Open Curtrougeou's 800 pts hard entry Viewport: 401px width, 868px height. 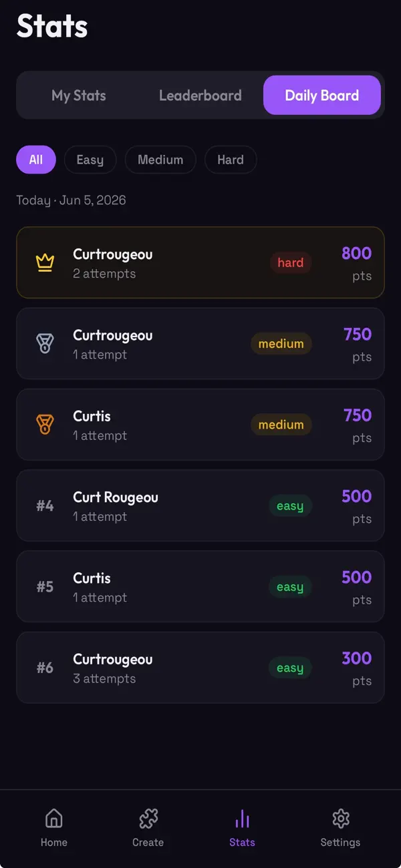200,262
